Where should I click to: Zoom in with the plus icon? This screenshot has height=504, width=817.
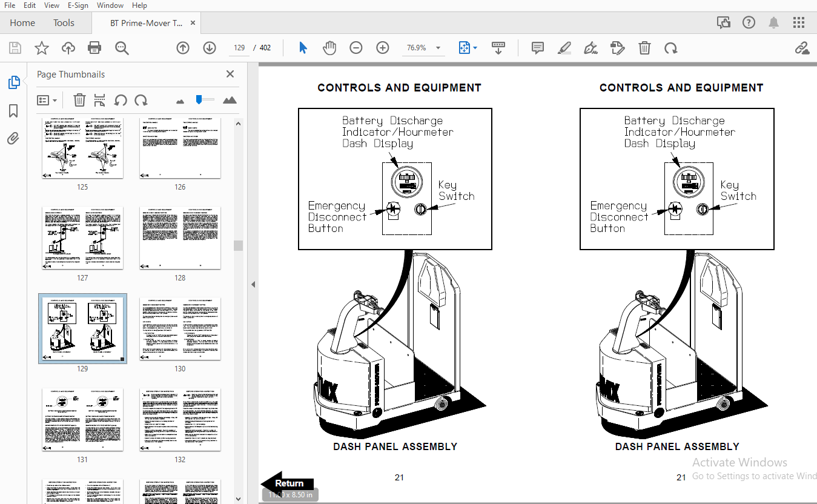pos(383,48)
